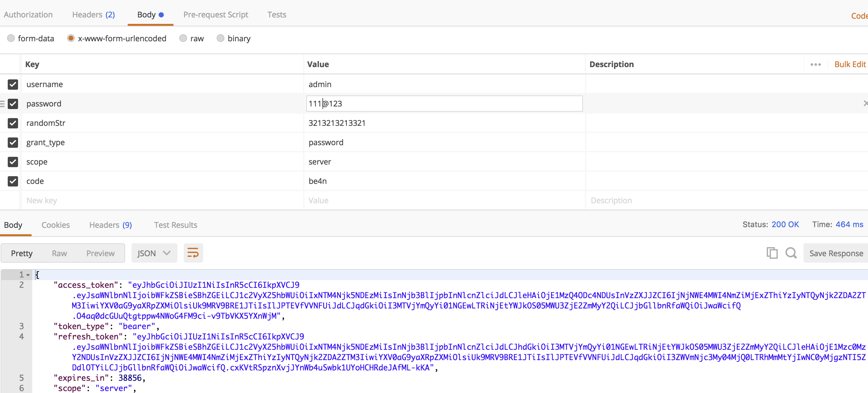This screenshot has height=393, width=868.
Task: Open Bulk Edit for request parameters
Action: point(850,64)
